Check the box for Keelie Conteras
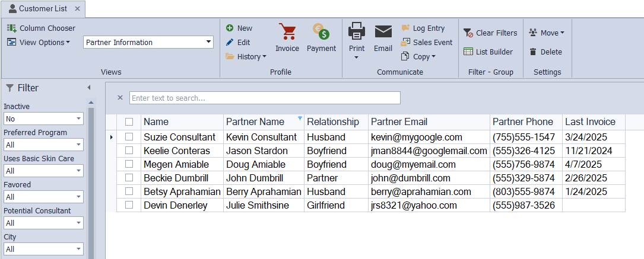644x259 pixels. coord(129,151)
